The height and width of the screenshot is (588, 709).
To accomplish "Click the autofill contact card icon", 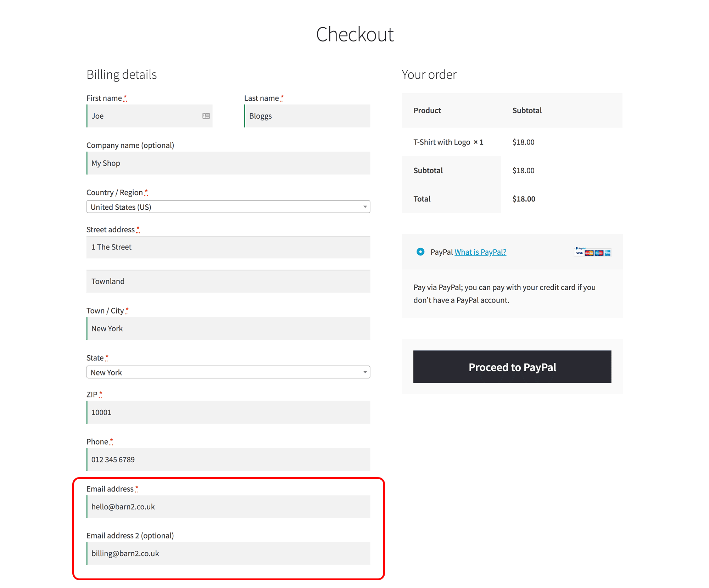I will [206, 116].
